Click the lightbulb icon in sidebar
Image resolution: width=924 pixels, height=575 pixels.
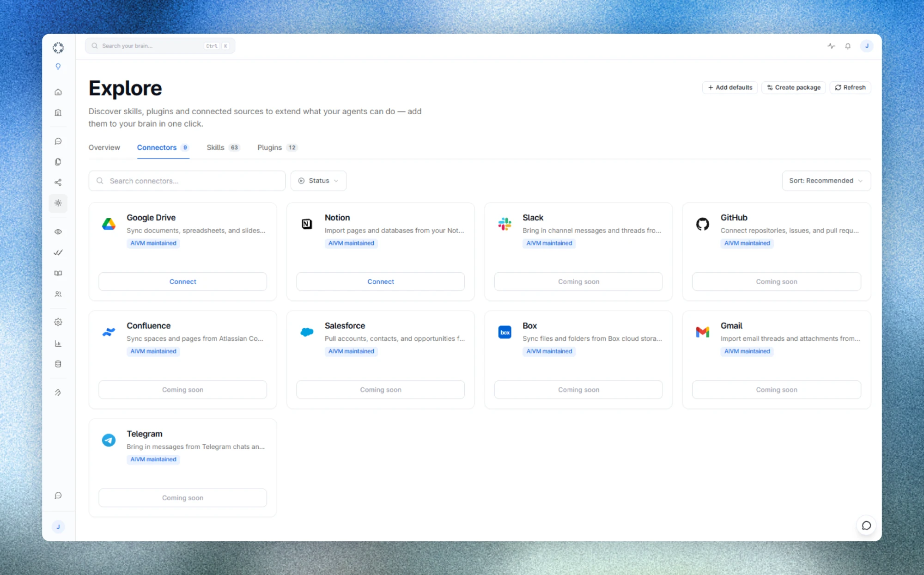coord(58,67)
